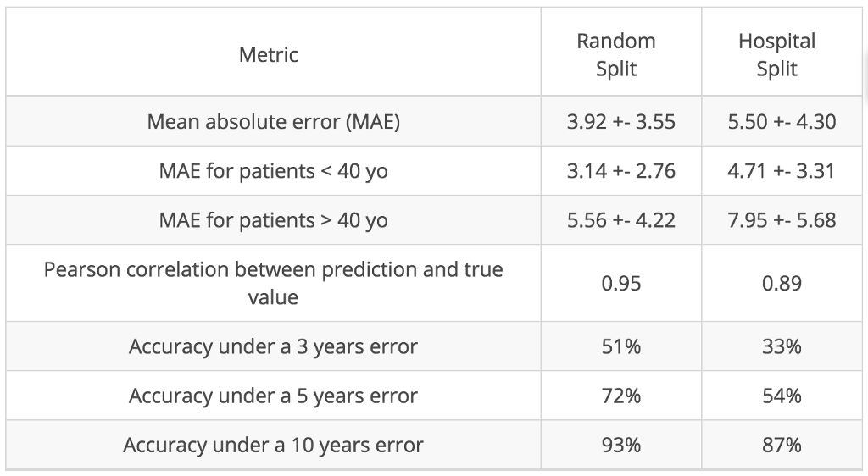The width and height of the screenshot is (868, 476).
Task: Click the 0.95 correlation value
Action: [620, 283]
